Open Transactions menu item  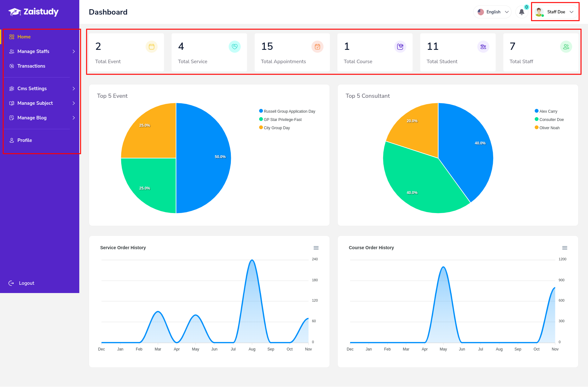click(40, 66)
